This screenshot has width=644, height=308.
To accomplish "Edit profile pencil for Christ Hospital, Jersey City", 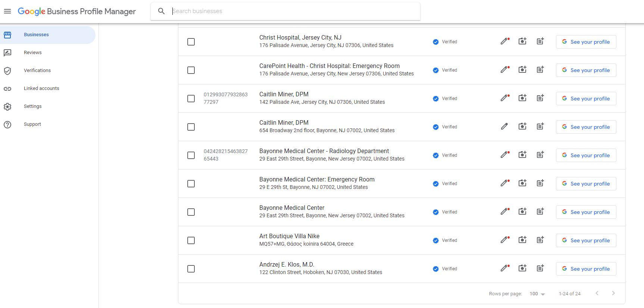I will pos(504,41).
